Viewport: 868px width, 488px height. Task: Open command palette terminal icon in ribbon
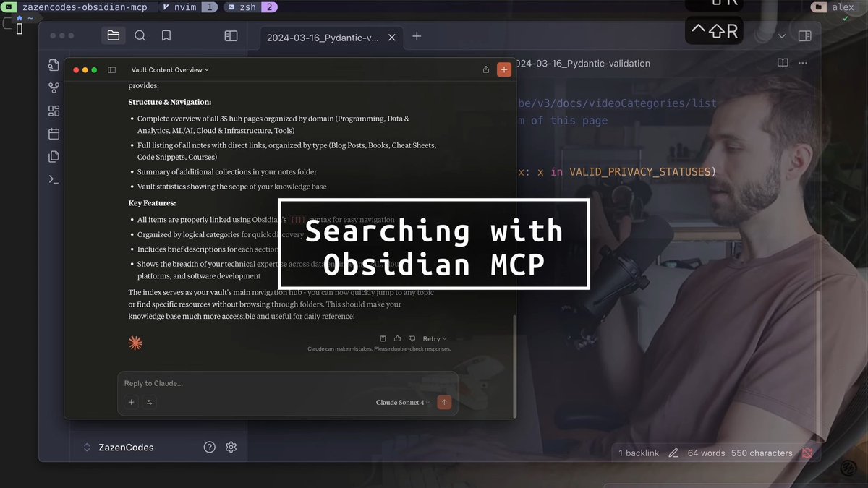tap(54, 179)
